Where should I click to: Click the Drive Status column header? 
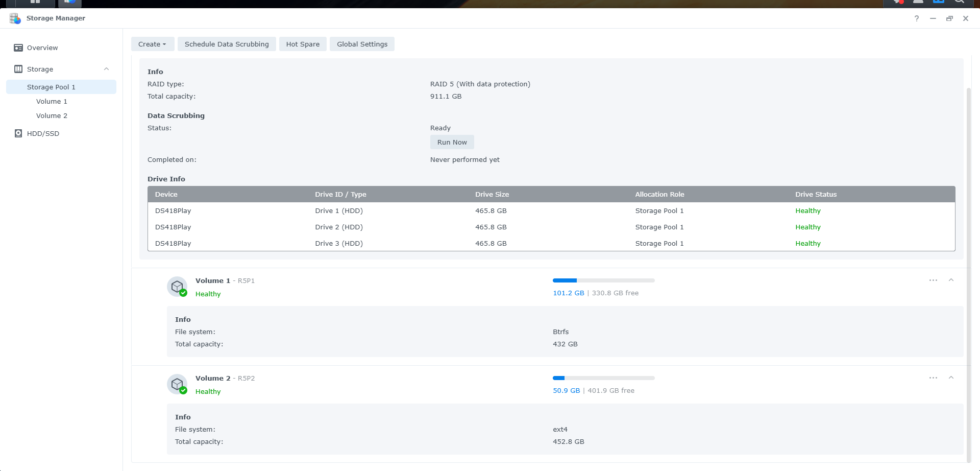[x=816, y=194]
